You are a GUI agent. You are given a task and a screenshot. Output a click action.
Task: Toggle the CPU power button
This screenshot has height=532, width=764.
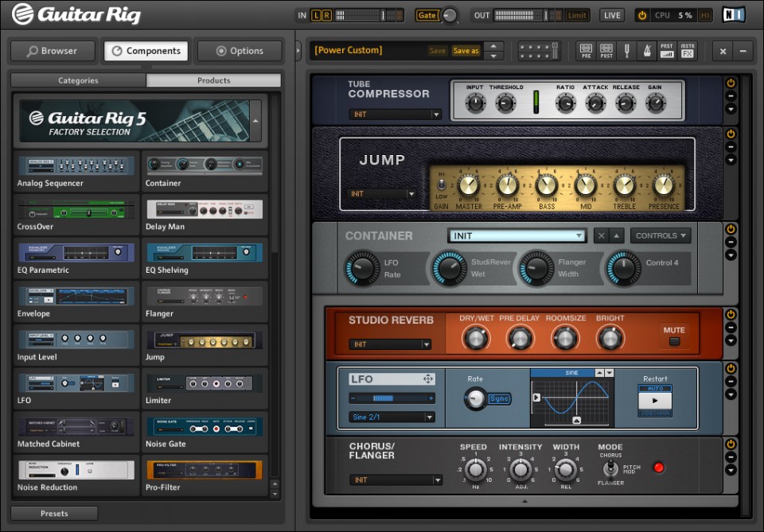[641, 14]
